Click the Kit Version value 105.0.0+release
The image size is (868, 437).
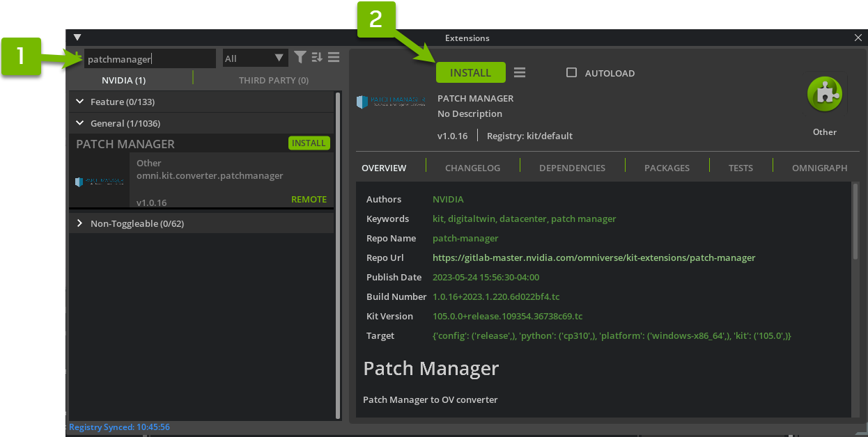click(507, 316)
